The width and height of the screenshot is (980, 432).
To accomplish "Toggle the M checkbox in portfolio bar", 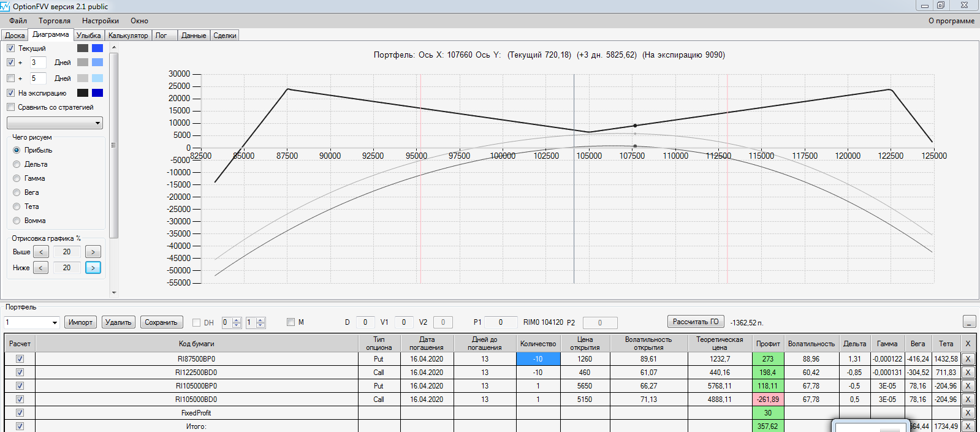I will [x=291, y=322].
